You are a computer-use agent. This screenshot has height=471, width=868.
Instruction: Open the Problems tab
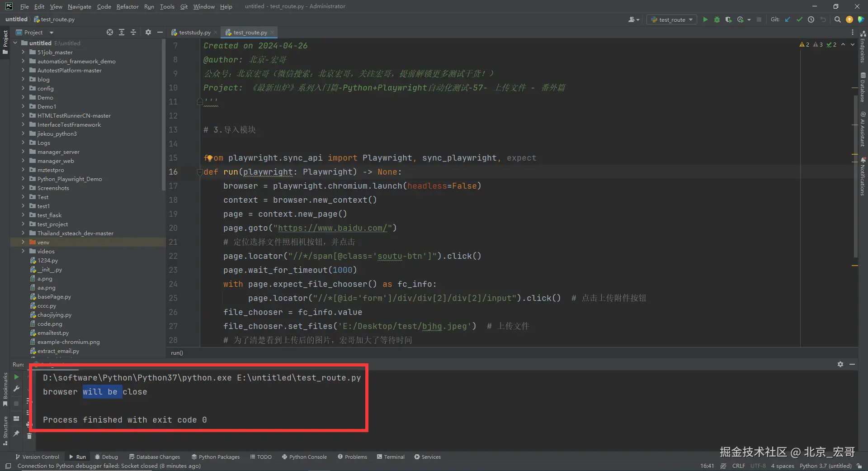point(352,457)
